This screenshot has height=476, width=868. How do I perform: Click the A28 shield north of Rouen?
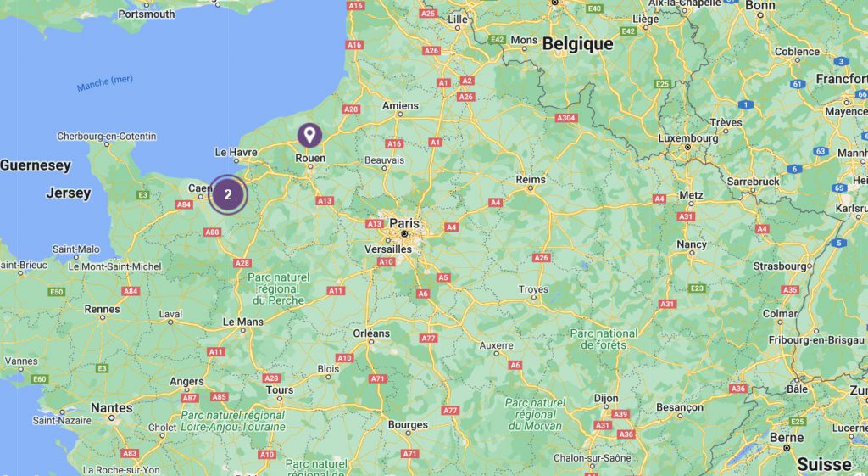click(351, 109)
